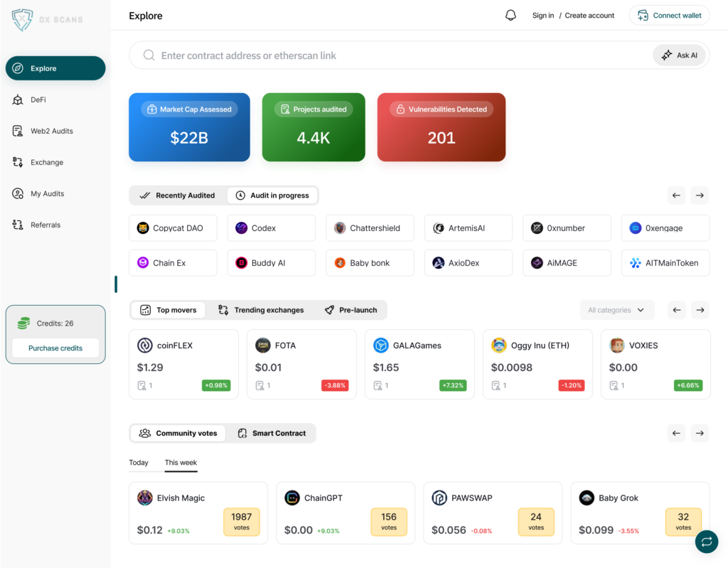Switch to Smart Contract toggle
Screen dimensions: 728x568
click(272, 433)
